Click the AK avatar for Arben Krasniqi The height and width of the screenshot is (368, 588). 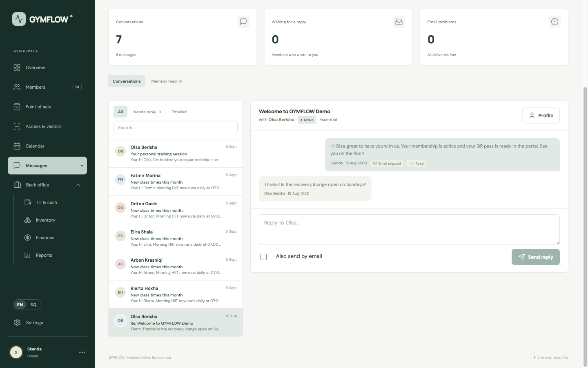point(120,264)
